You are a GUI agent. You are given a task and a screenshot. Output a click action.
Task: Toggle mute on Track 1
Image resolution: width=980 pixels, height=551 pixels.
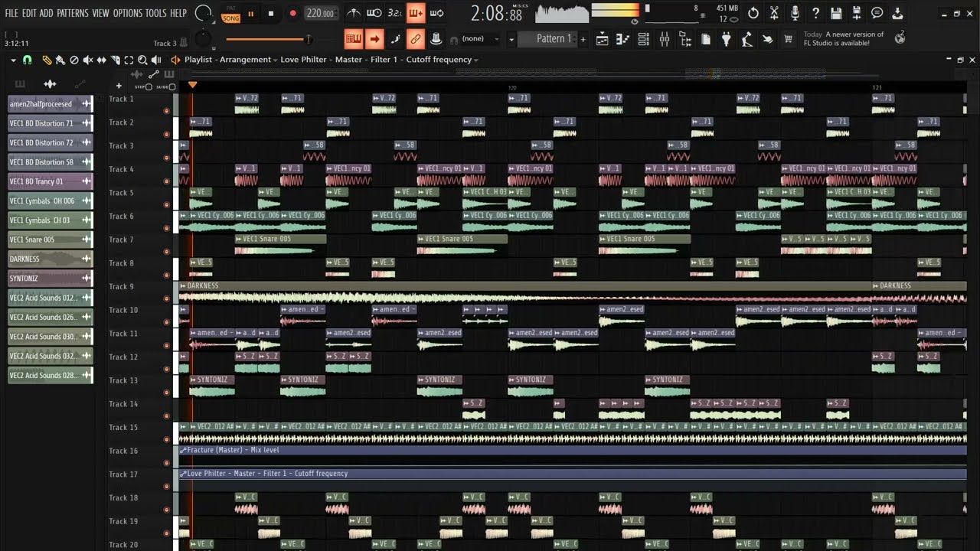coord(166,110)
